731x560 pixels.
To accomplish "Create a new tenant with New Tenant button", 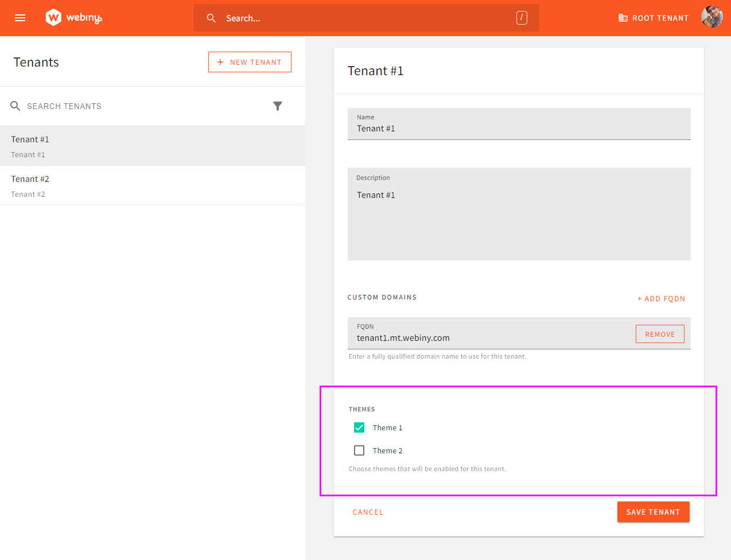I will click(x=250, y=61).
